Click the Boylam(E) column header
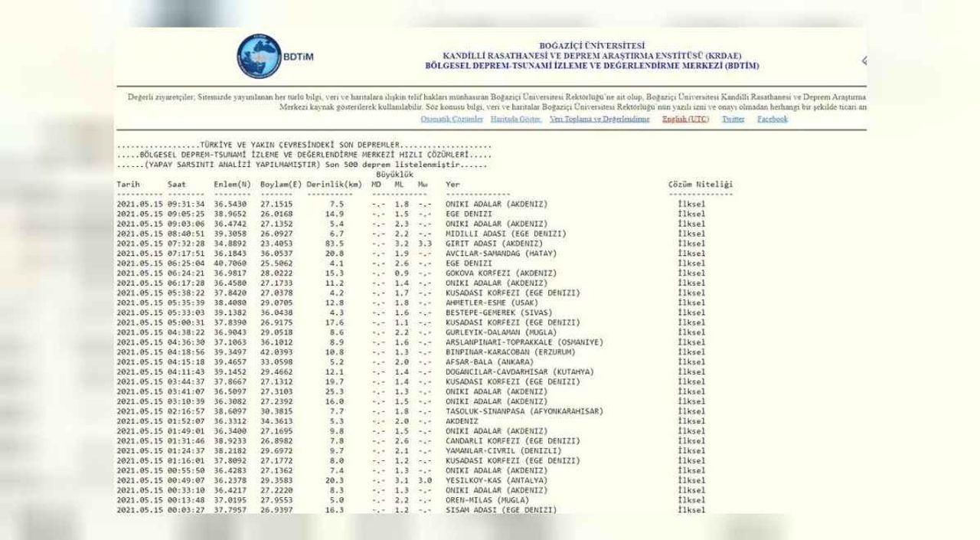The height and width of the screenshot is (540, 980). 281,184
